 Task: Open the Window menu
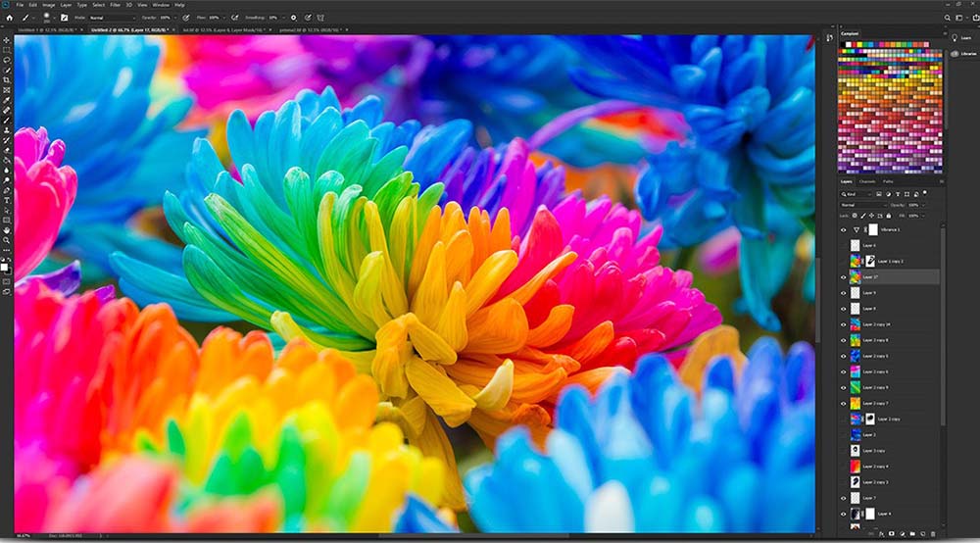[161, 4]
